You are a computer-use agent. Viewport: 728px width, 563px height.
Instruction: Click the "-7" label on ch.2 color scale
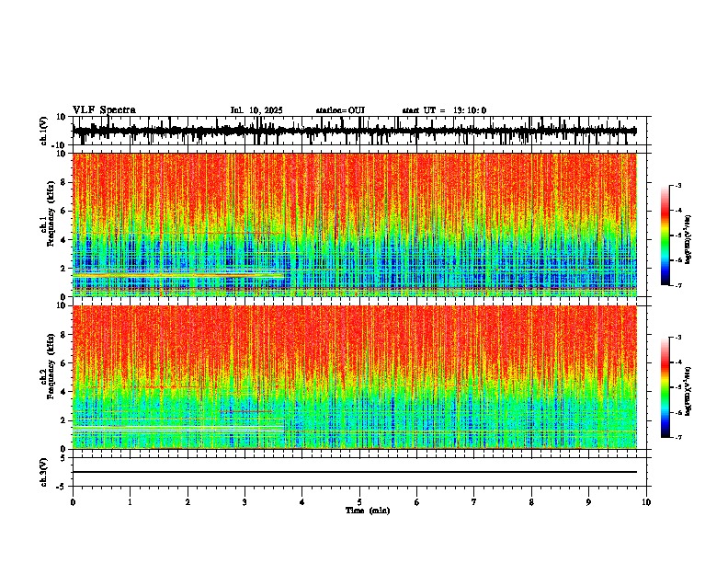[678, 437]
